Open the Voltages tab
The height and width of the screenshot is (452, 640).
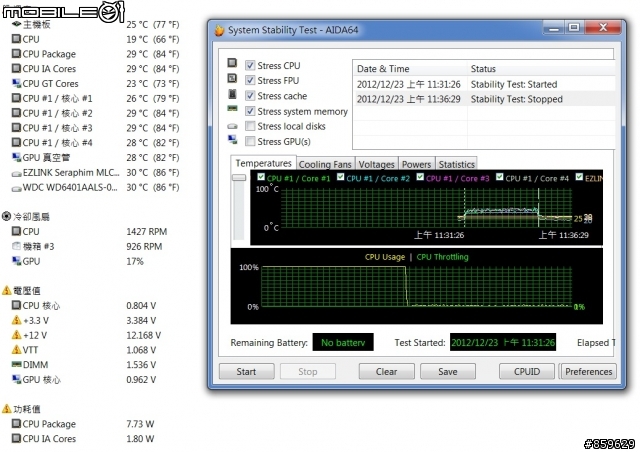(x=376, y=164)
